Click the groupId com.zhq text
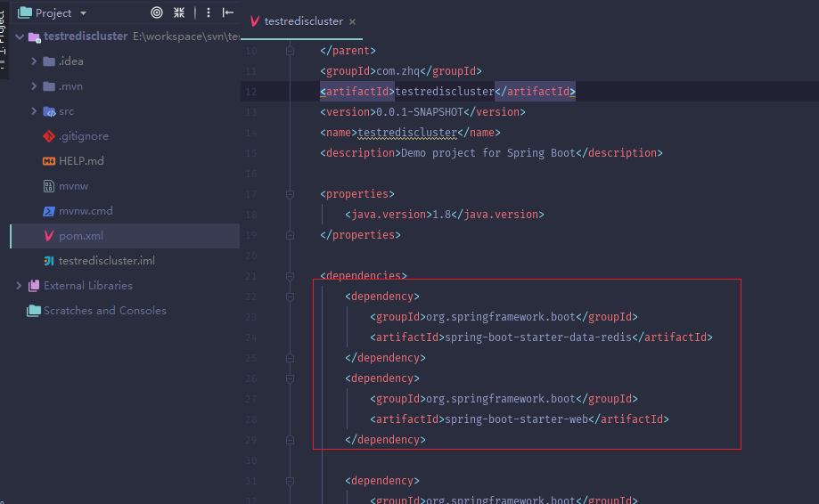This screenshot has width=819, height=504. pos(398,71)
